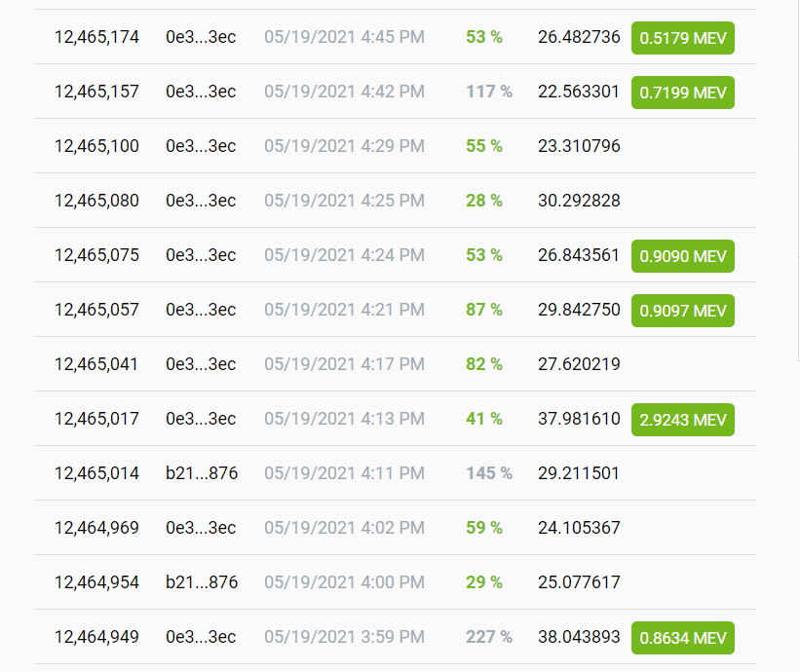Select the 227 % gas usage value

487,637
